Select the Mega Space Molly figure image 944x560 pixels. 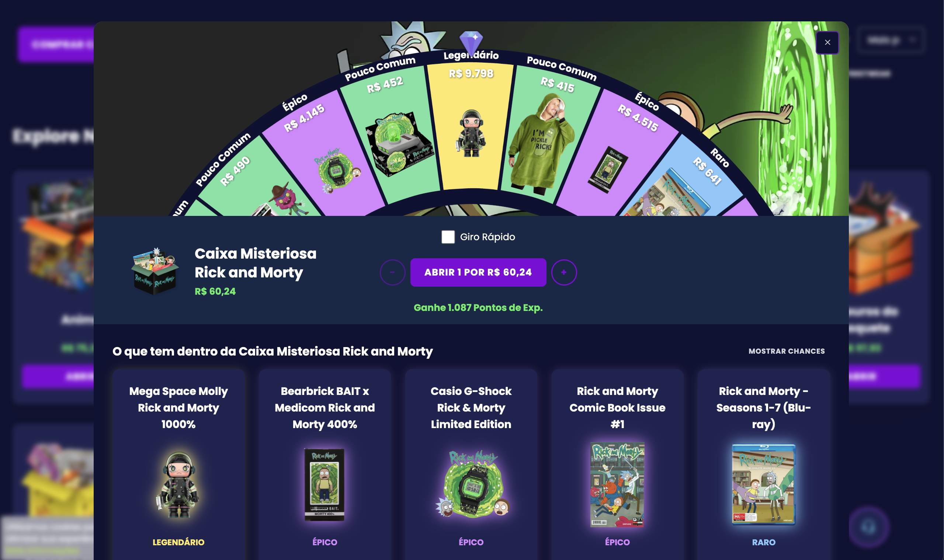coord(178,484)
